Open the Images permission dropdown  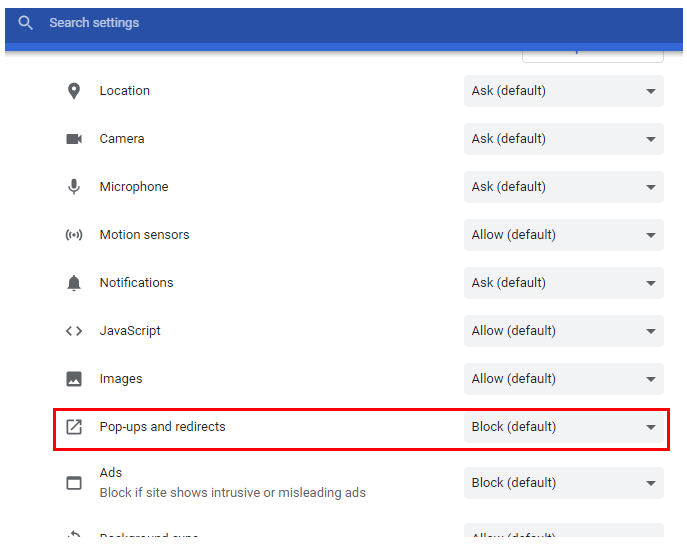click(563, 379)
